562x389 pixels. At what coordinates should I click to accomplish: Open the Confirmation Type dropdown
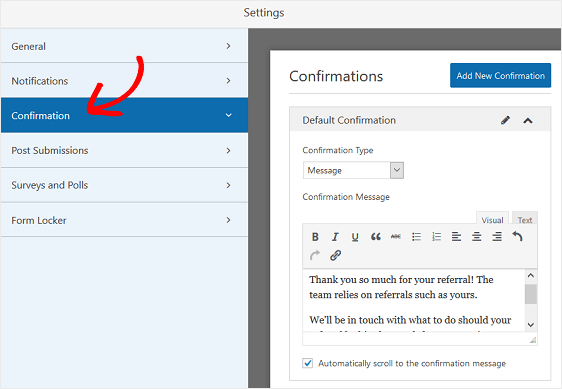(x=353, y=170)
